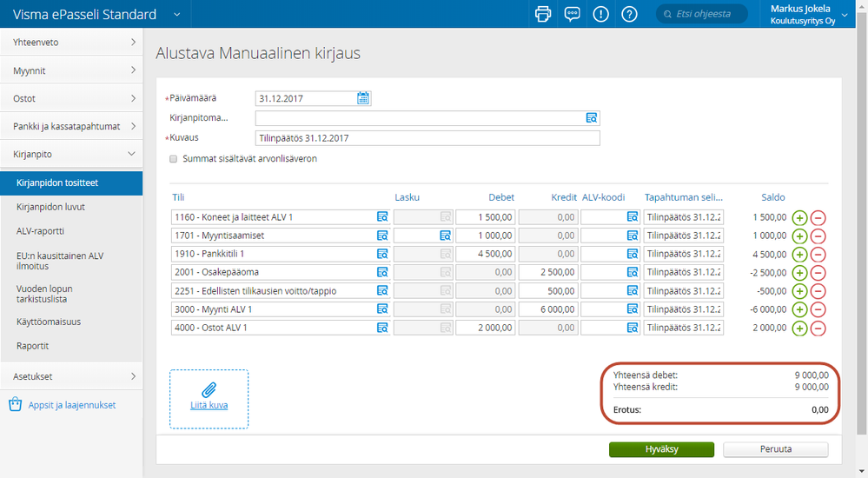Select ALV-raportti in sidebar
This screenshot has width=868, height=478.
(40, 231)
